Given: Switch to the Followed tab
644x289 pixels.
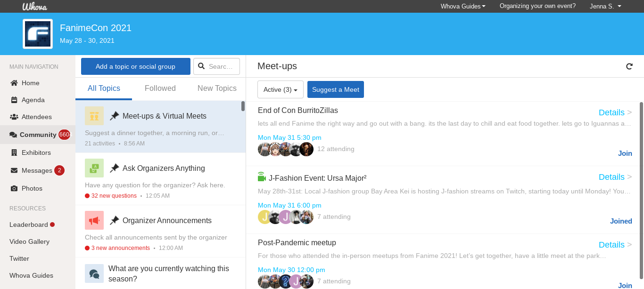Looking at the screenshot, I should [160, 88].
